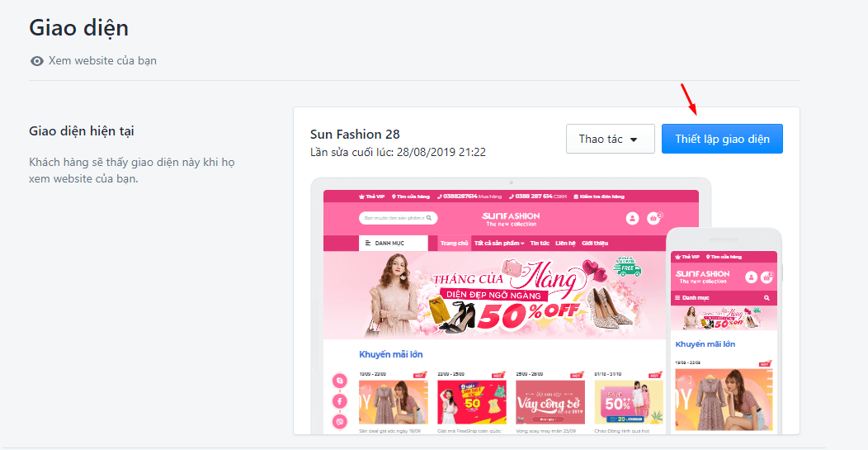Click the Váy công sở promo card

click(x=550, y=402)
